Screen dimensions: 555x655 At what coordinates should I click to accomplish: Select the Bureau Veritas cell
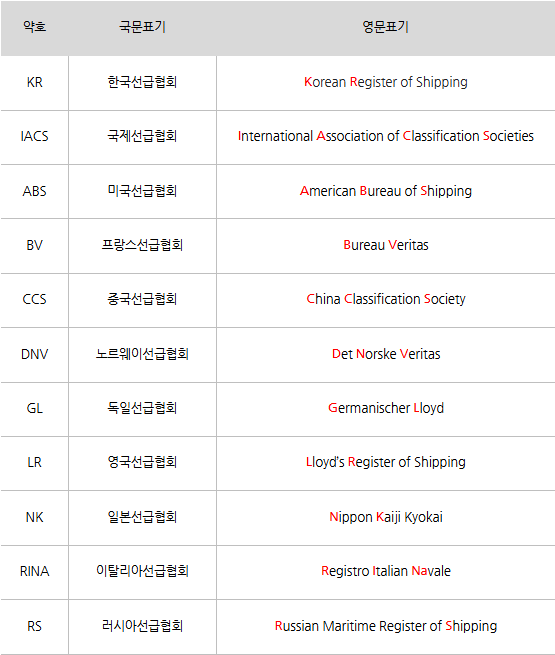click(x=385, y=246)
